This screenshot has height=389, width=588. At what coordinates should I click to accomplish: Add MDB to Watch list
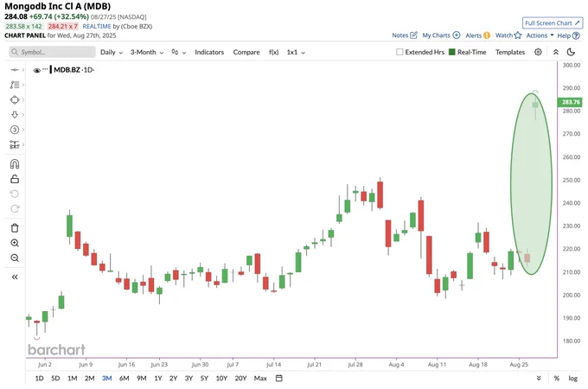[x=508, y=35]
